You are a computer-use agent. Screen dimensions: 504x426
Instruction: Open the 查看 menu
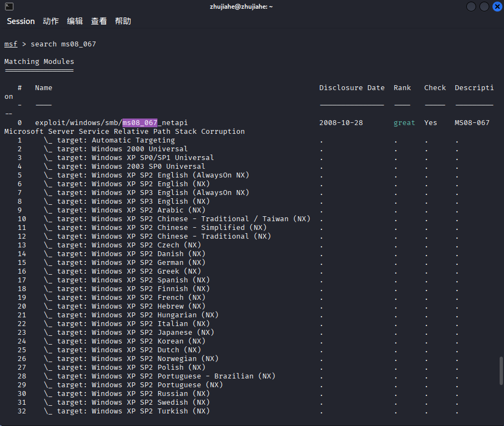point(99,21)
